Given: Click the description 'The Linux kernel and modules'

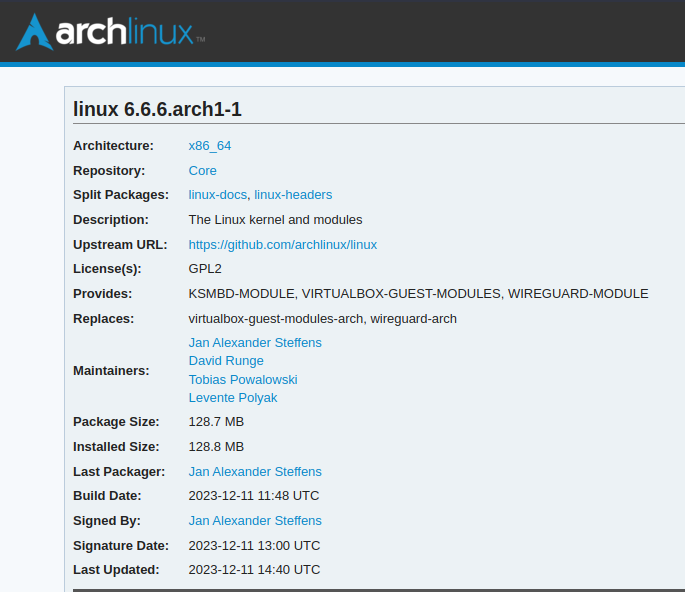Looking at the screenshot, I should (x=275, y=219).
